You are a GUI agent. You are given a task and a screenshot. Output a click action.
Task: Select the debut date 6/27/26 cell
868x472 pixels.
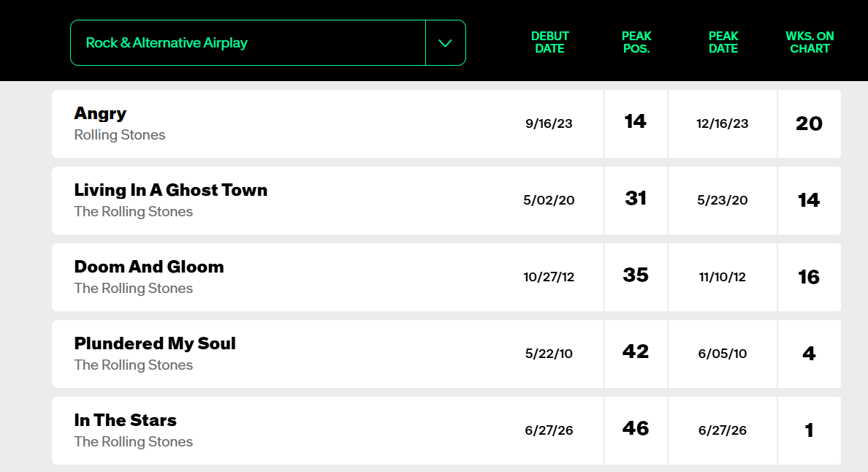click(x=549, y=430)
